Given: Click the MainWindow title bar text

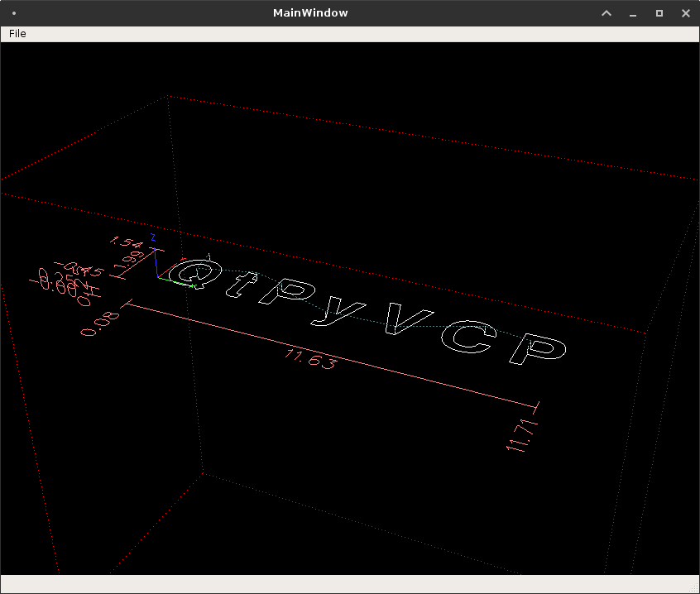Looking at the screenshot, I should 310,13.
